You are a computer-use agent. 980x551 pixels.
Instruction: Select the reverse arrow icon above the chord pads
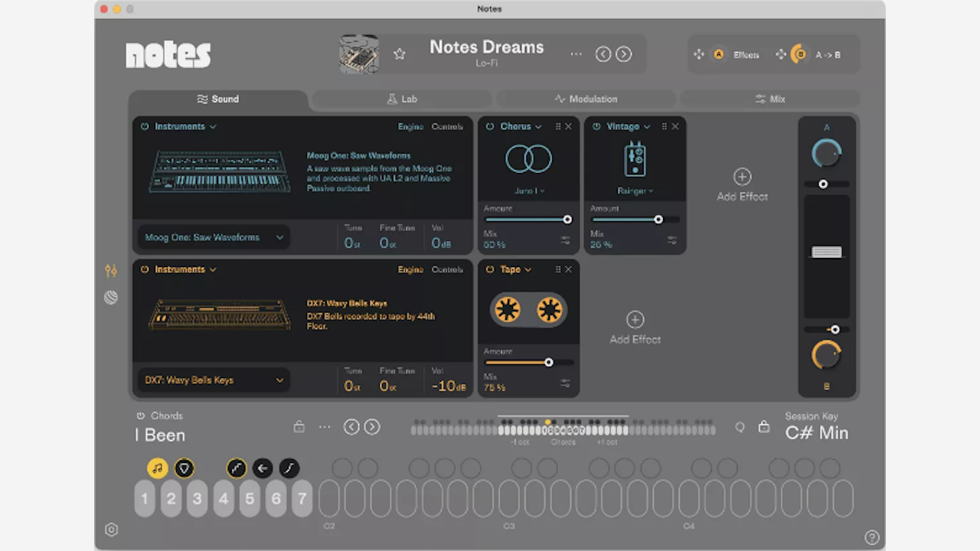tap(263, 468)
